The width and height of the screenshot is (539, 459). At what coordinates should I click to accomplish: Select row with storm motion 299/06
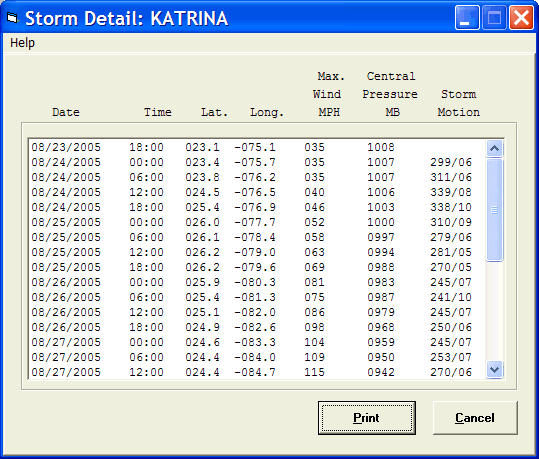(257, 162)
